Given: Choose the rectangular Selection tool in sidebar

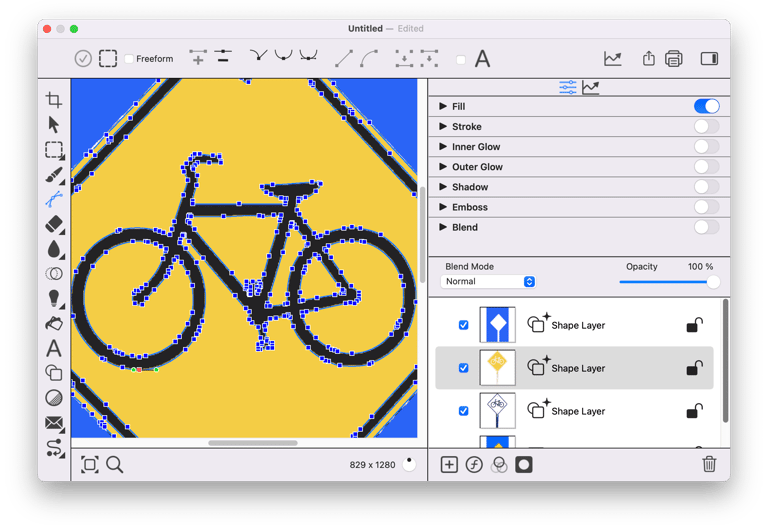Looking at the screenshot, I should point(54,150).
